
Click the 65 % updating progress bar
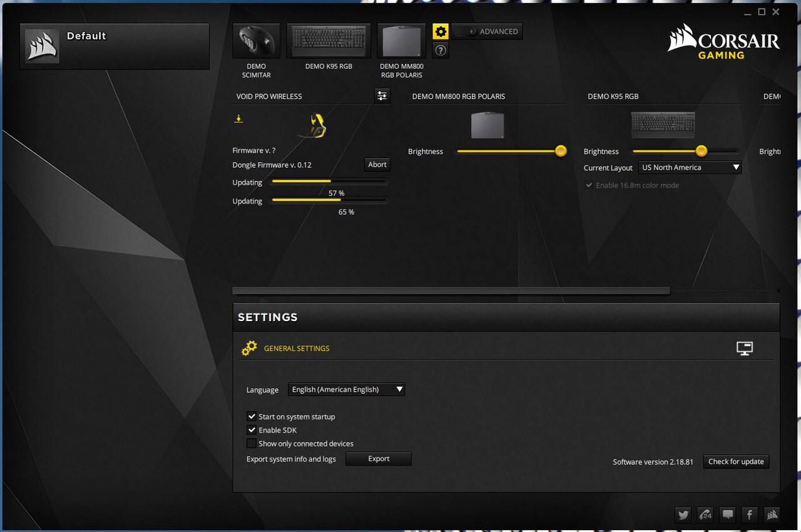click(x=329, y=200)
